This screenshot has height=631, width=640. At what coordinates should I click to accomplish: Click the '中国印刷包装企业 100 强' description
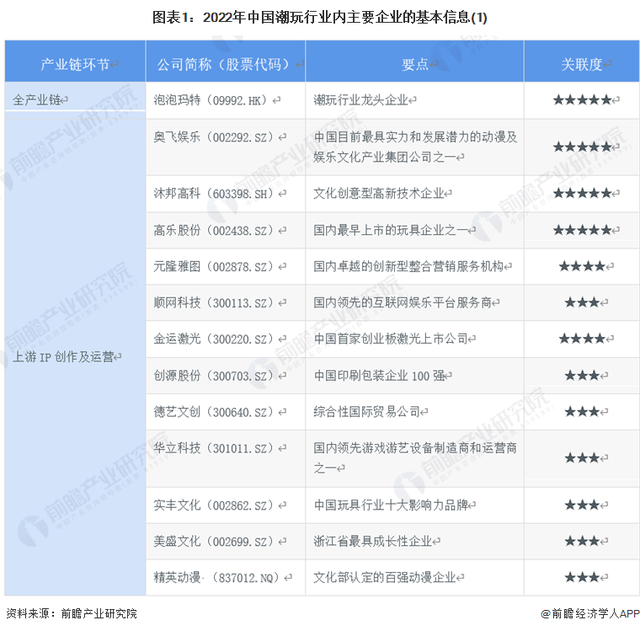(379, 375)
